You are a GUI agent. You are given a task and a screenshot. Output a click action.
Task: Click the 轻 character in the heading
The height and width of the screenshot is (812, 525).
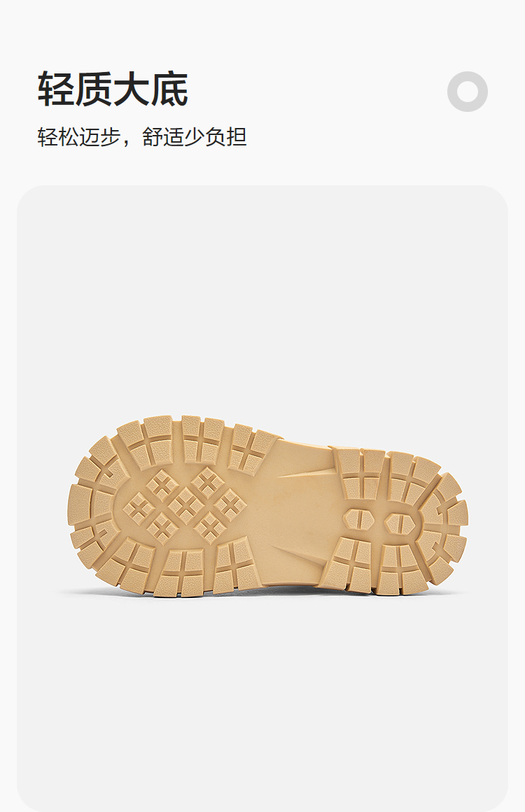click(x=56, y=89)
